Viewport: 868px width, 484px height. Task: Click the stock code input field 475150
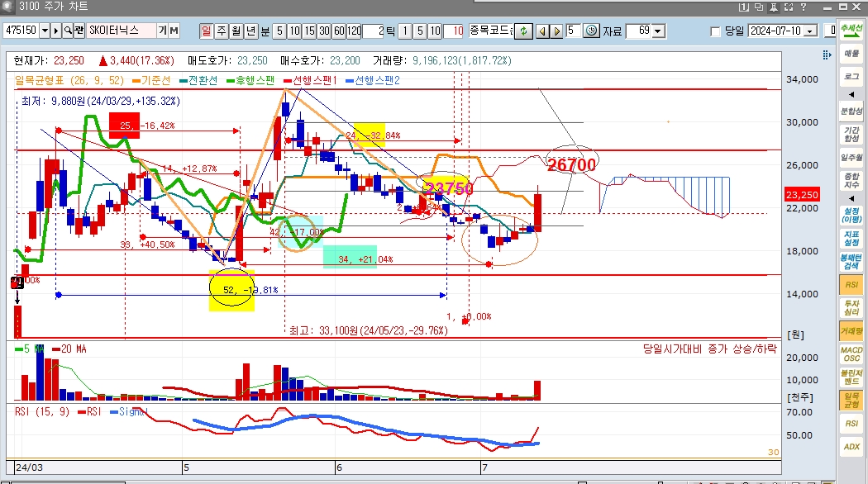click(x=21, y=31)
